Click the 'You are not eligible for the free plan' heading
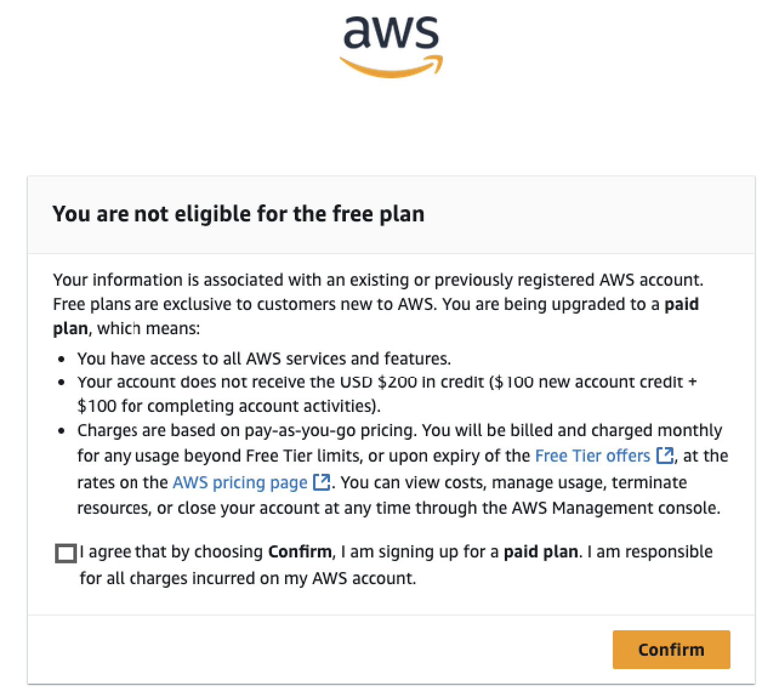This screenshot has height=700, width=779. click(x=238, y=214)
